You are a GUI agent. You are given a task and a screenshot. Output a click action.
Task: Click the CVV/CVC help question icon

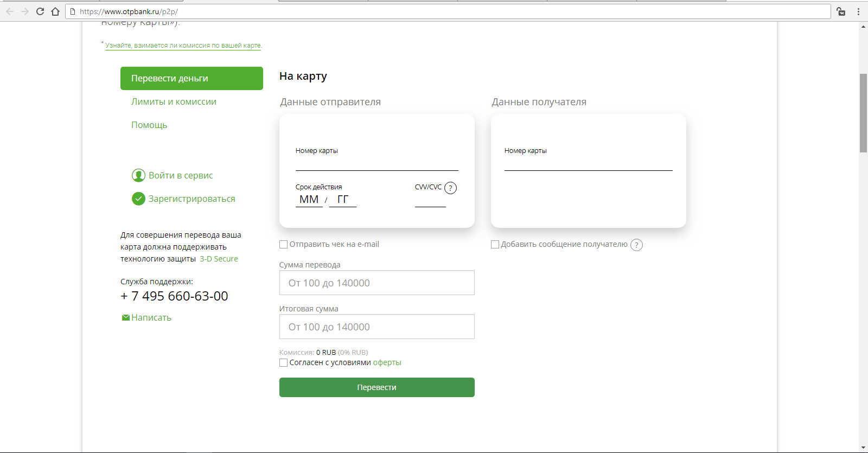pos(450,188)
